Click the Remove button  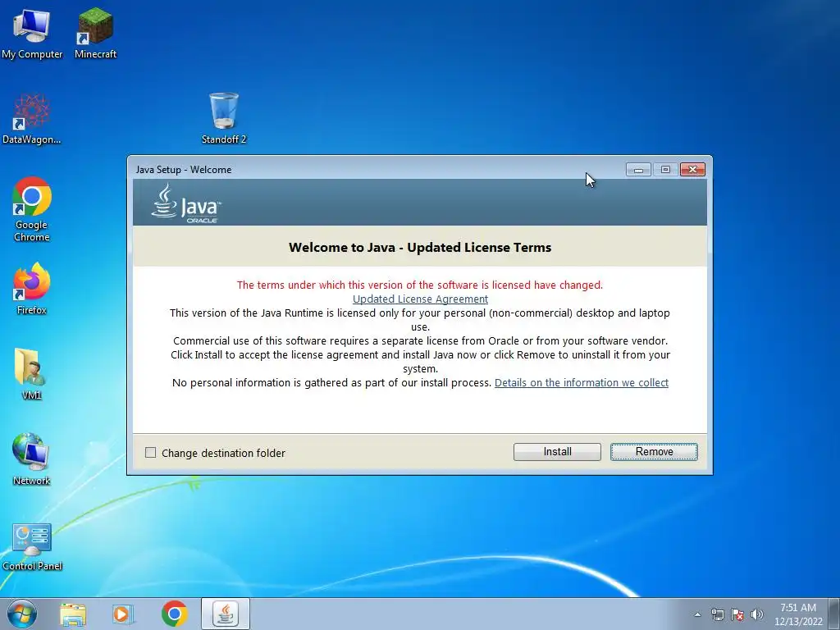[x=654, y=452]
